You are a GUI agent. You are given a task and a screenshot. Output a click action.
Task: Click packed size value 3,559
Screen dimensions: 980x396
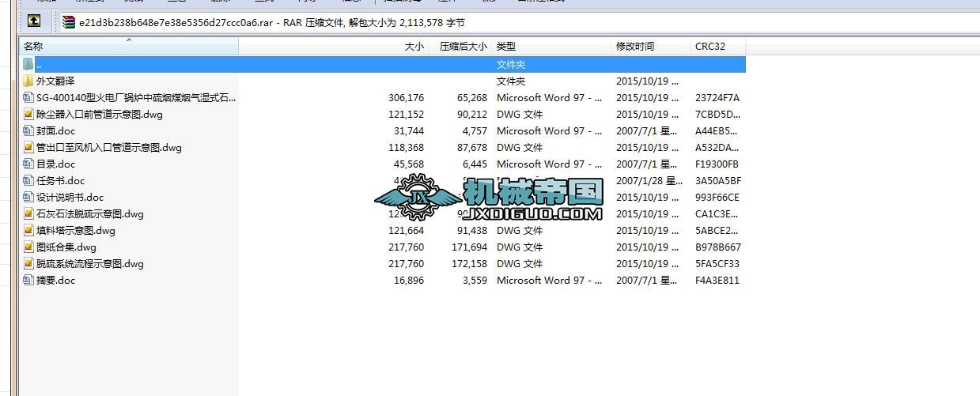coord(475,280)
